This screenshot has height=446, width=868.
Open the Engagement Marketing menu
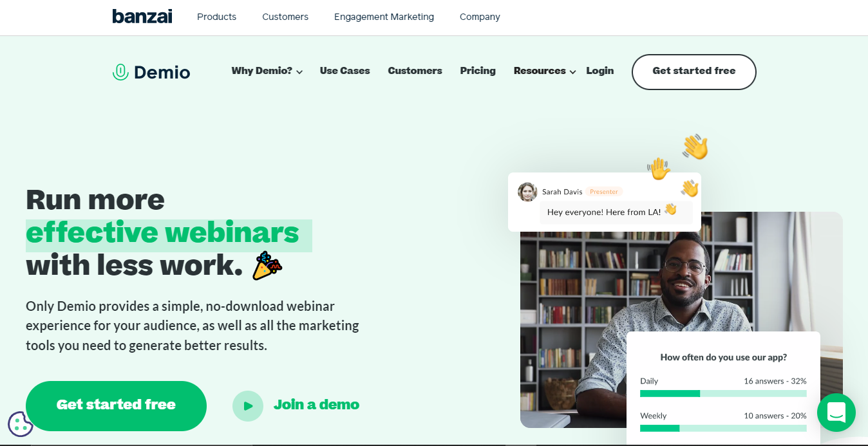coord(384,17)
